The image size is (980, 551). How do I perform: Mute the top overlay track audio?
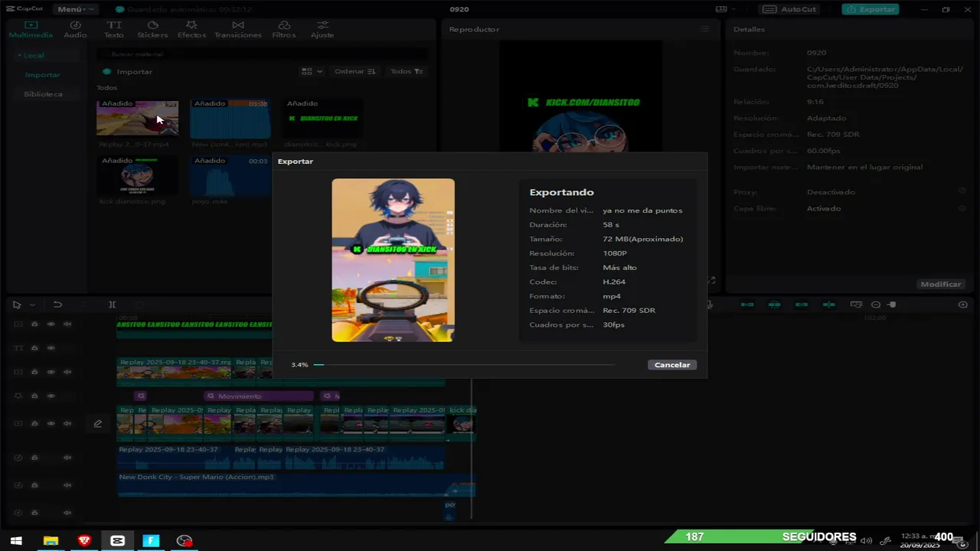tap(67, 324)
